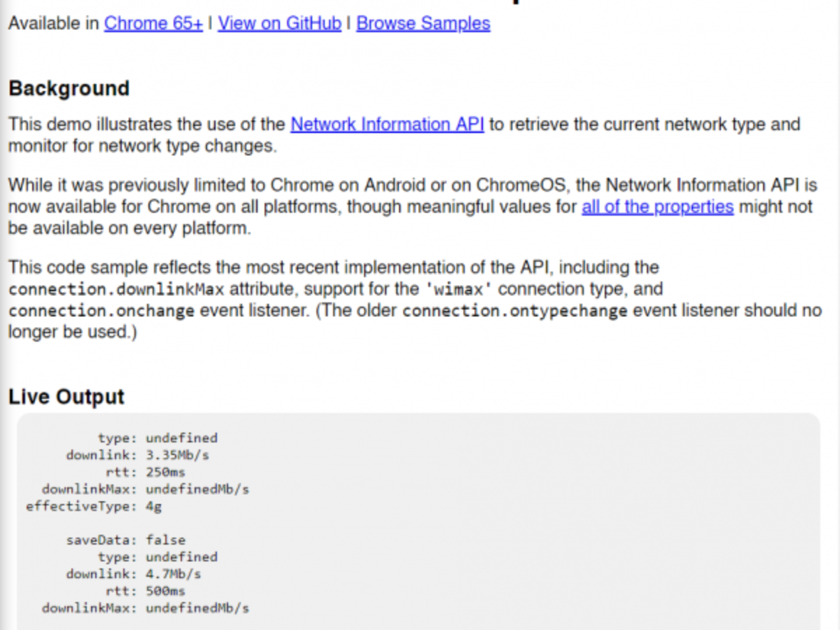Image resolution: width=840 pixels, height=630 pixels.
Task: Click the View on GitHub link
Action: pyautogui.click(x=279, y=24)
